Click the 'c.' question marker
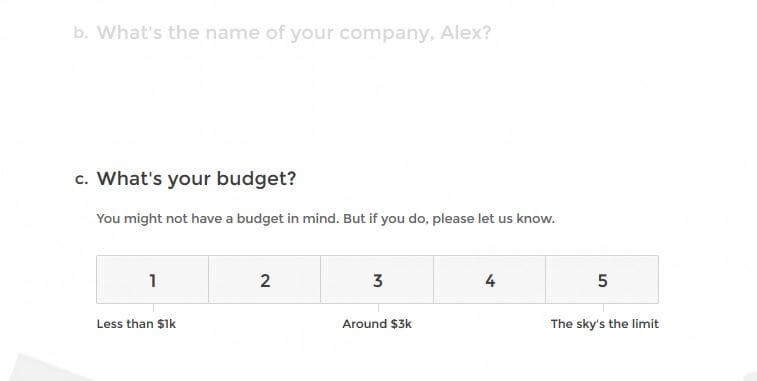 point(82,179)
